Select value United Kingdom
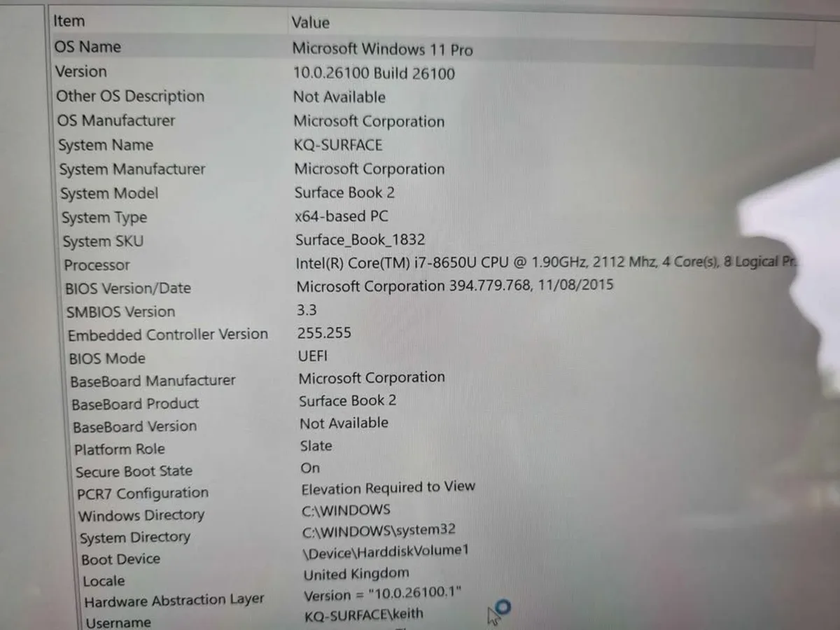 356,574
